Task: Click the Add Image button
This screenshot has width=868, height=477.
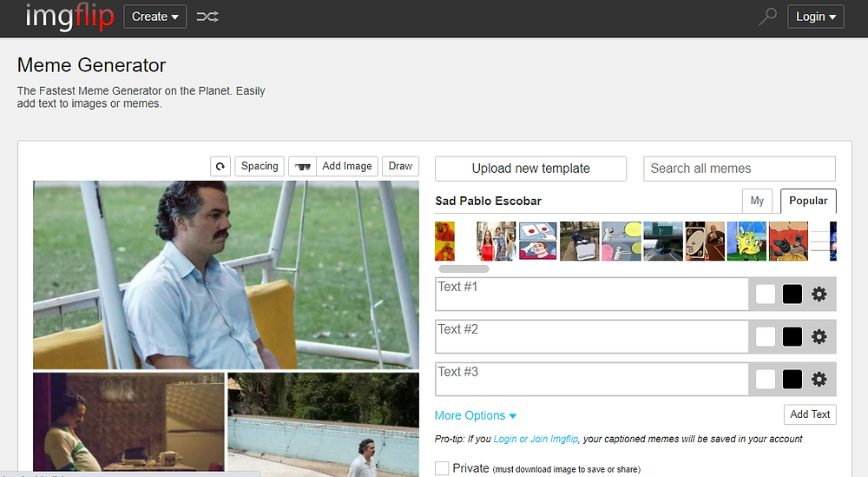Action: pyautogui.click(x=347, y=166)
